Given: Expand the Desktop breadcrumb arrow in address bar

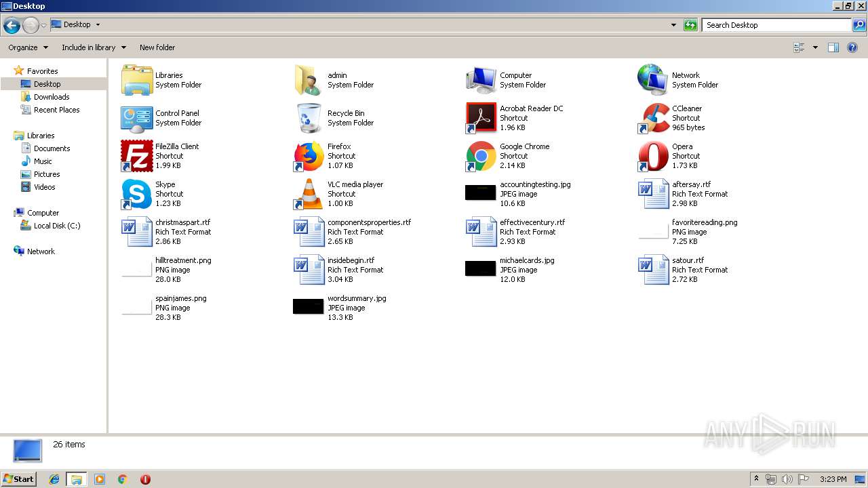Looking at the screenshot, I should click(98, 24).
